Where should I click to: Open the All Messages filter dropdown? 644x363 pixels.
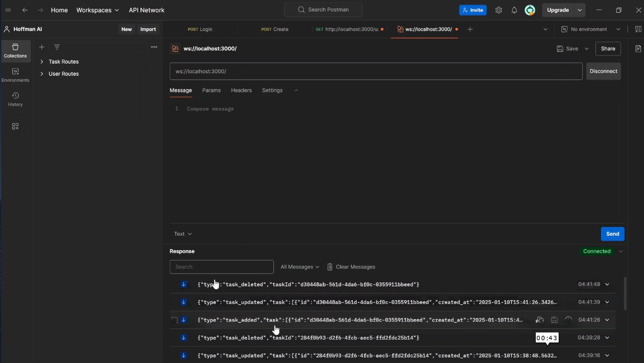coord(300,267)
